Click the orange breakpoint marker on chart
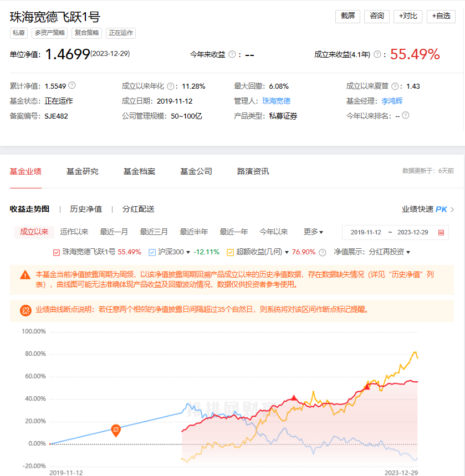 tap(116, 430)
